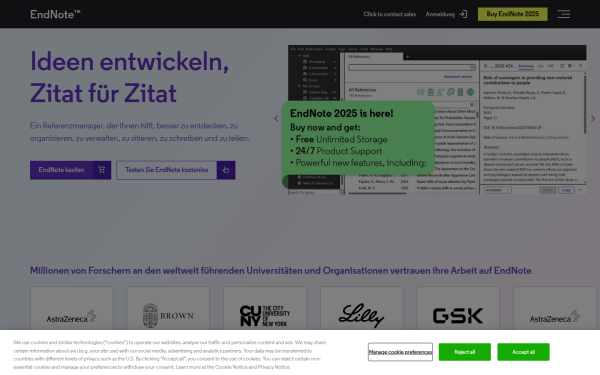Click the Ideen entwickeln, Zitat für Zitat heading
600x375 pixels.
click(x=129, y=77)
